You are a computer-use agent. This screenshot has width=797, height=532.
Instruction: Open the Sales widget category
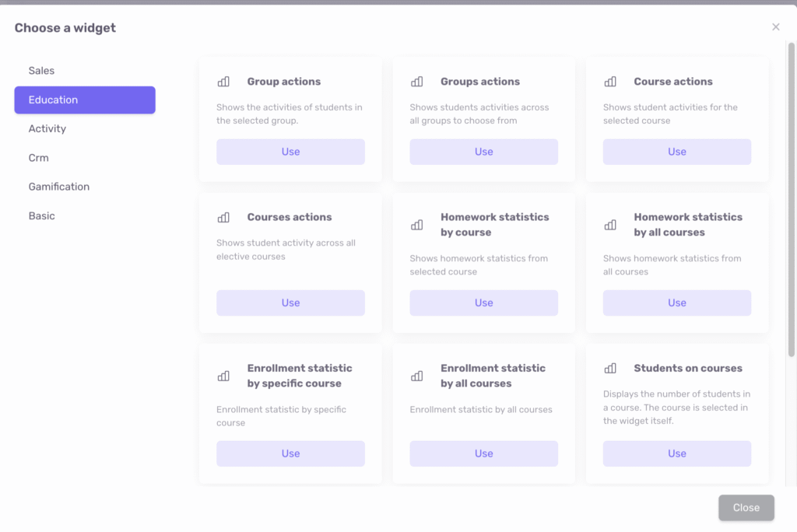coord(42,71)
